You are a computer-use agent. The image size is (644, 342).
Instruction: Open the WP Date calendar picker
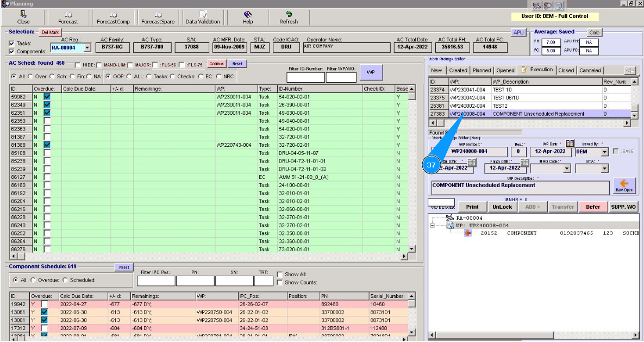point(570,144)
